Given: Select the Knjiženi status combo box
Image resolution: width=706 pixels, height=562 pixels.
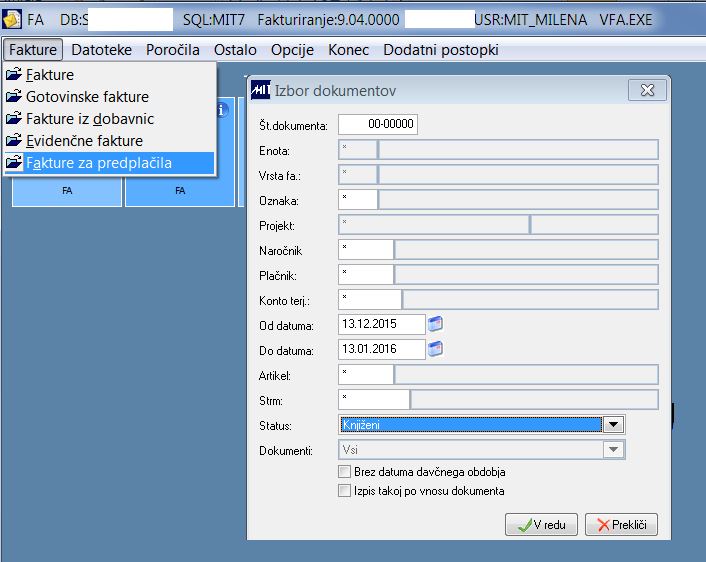Looking at the screenshot, I should tap(481, 425).
